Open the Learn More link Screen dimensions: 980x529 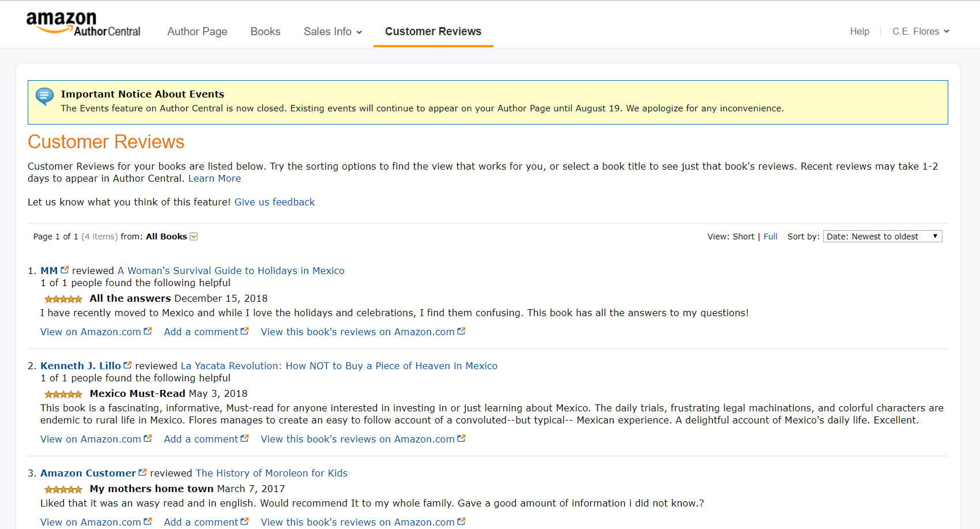(x=214, y=179)
